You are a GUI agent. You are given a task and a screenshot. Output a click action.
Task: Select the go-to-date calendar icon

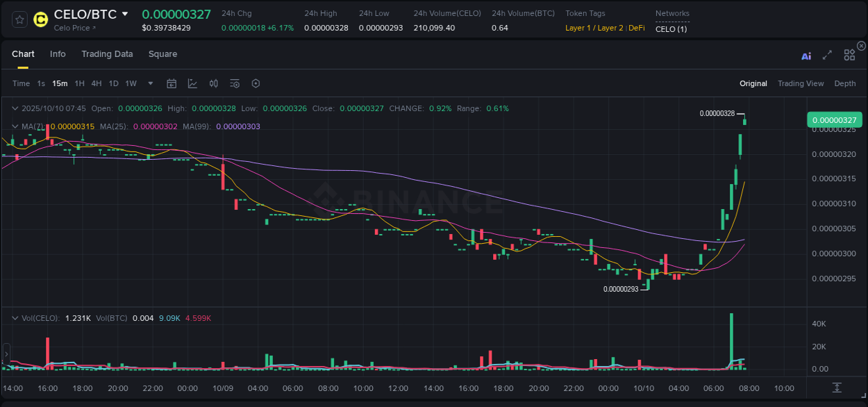coord(172,83)
